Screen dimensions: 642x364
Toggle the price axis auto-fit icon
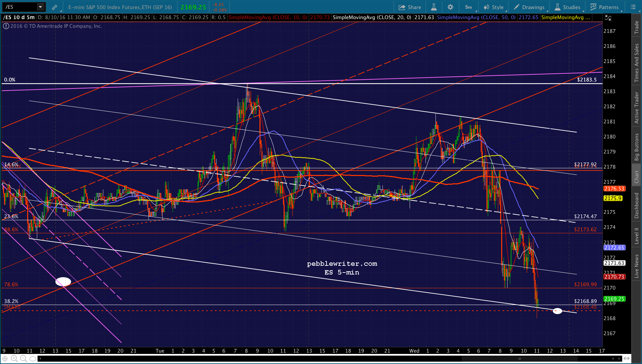(608, 18)
